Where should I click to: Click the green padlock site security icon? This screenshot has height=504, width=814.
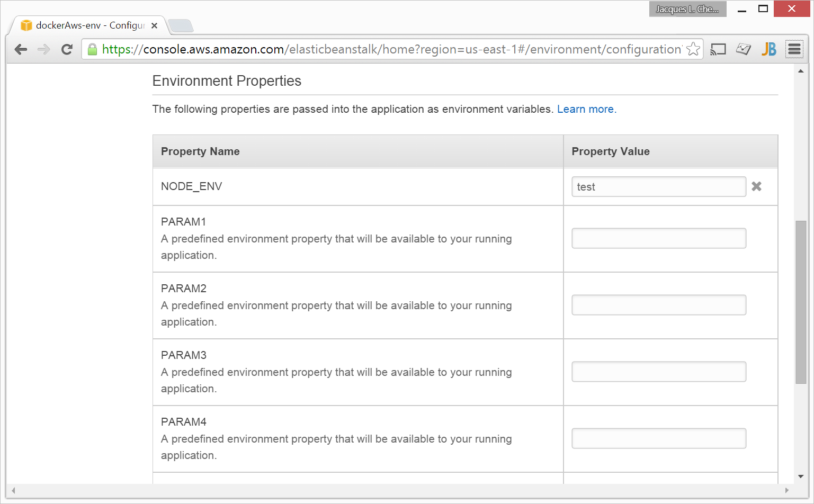[x=92, y=49]
